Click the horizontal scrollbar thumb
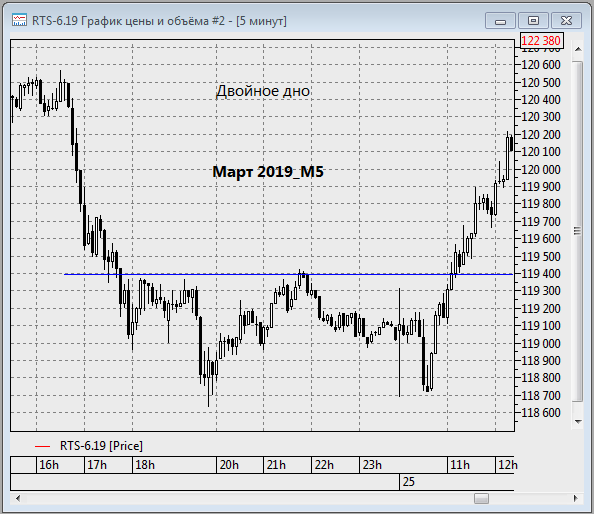This screenshot has height=514, width=594. coord(481,498)
